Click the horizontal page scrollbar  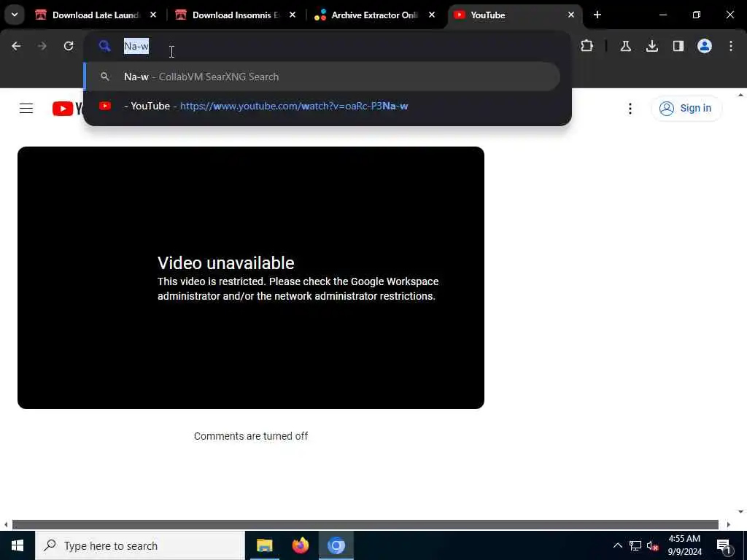(365, 524)
